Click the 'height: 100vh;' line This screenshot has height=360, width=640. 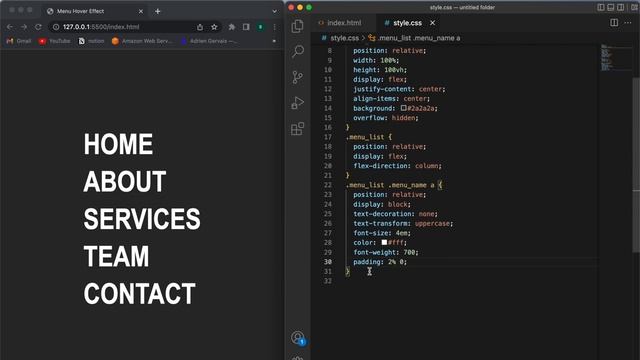380,70
